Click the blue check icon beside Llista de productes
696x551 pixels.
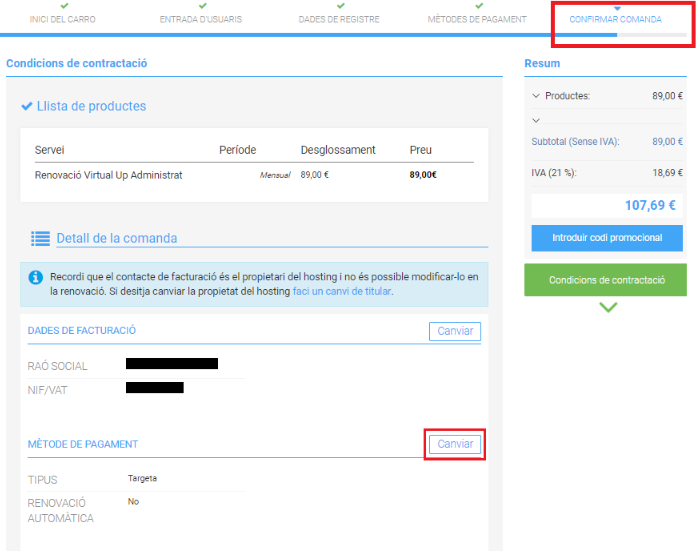[x=27, y=106]
